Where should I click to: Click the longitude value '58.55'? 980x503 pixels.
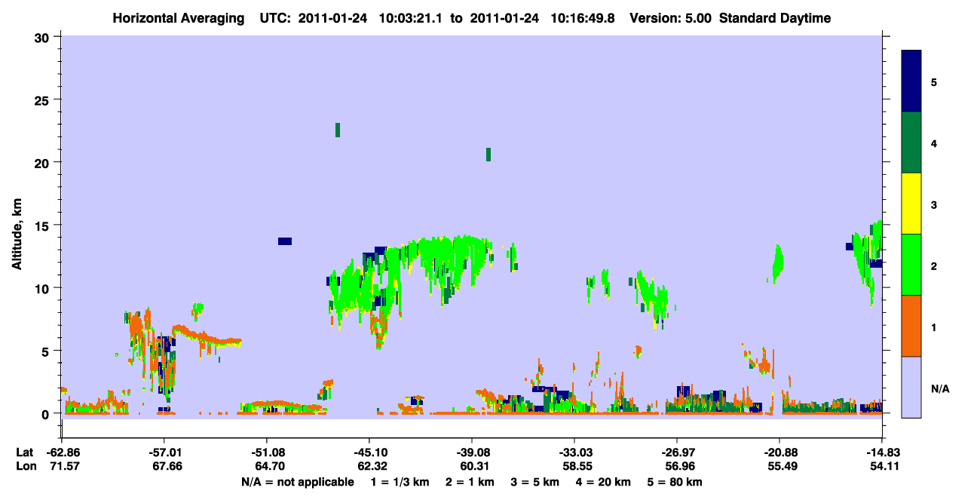click(x=576, y=466)
